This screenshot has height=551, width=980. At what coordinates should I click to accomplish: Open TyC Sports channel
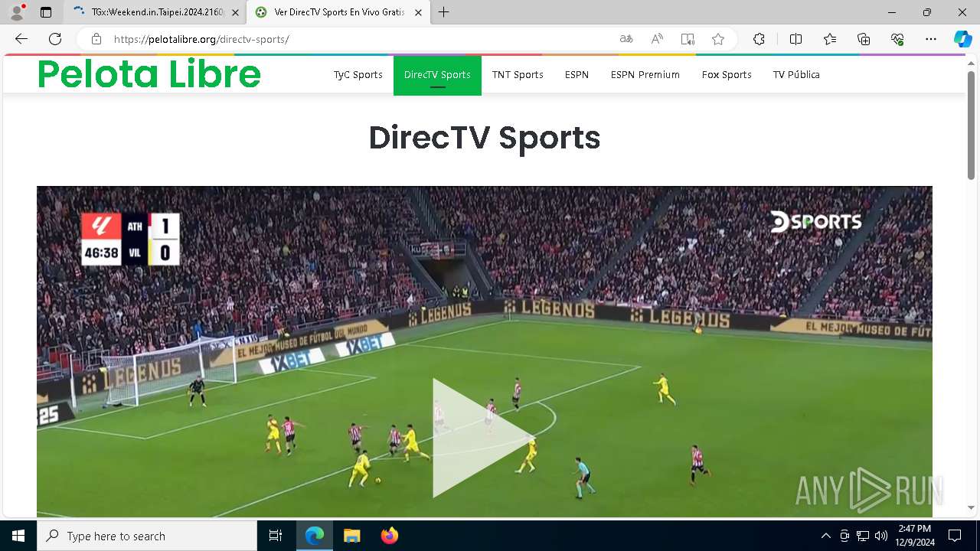point(358,74)
